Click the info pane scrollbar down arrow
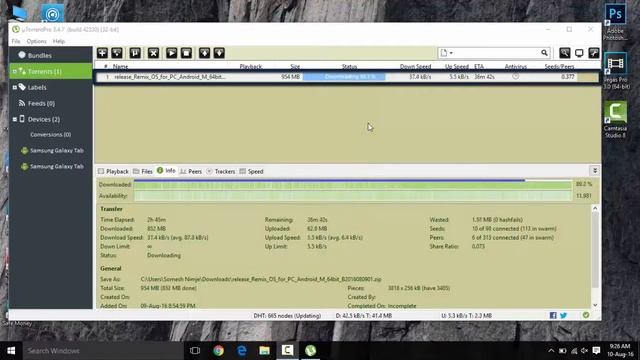Screen dimensions: 640x360 point(595,305)
